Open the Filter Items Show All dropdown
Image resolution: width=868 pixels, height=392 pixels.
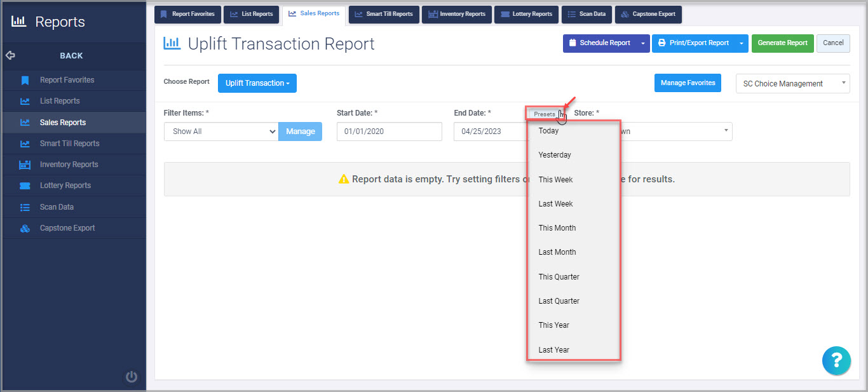(x=220, y=132)
